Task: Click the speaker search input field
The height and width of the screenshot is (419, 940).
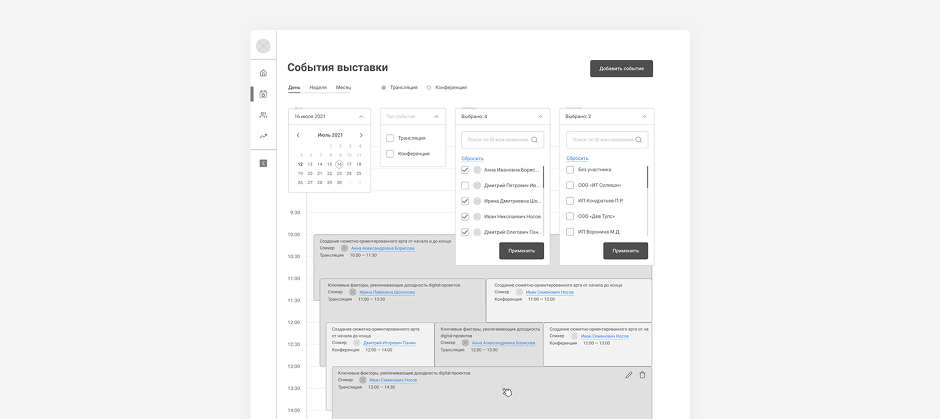Action: pyautogui.click(x=497, y=140)
